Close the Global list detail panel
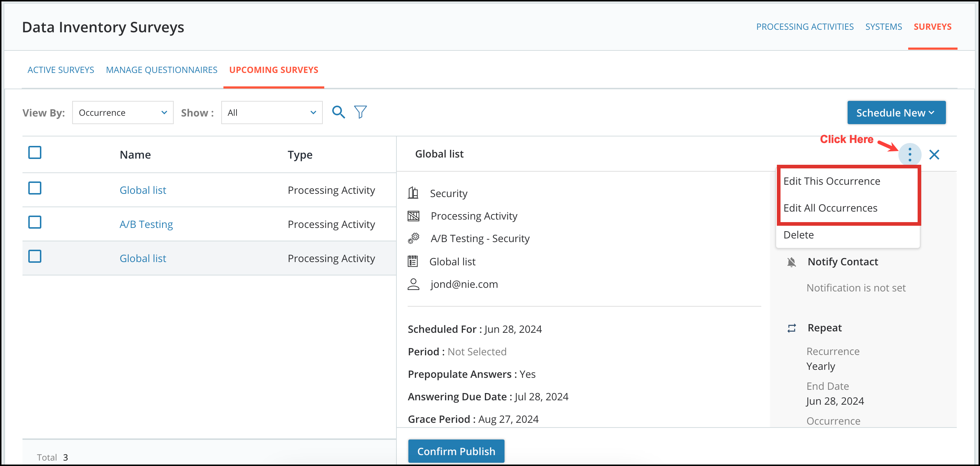 (x=934, y=155)
